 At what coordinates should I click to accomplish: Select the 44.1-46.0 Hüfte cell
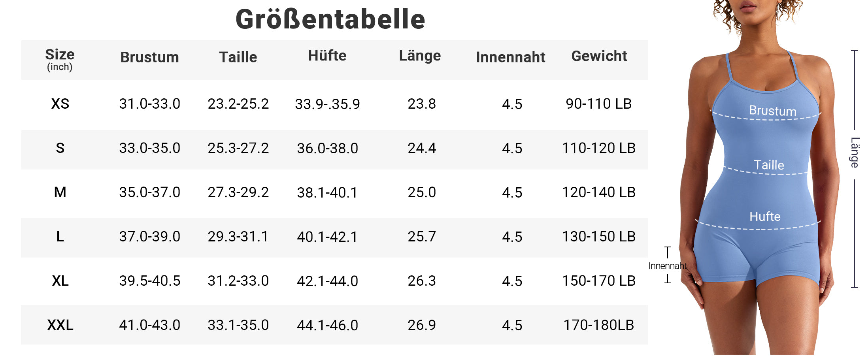pos(327,326)
